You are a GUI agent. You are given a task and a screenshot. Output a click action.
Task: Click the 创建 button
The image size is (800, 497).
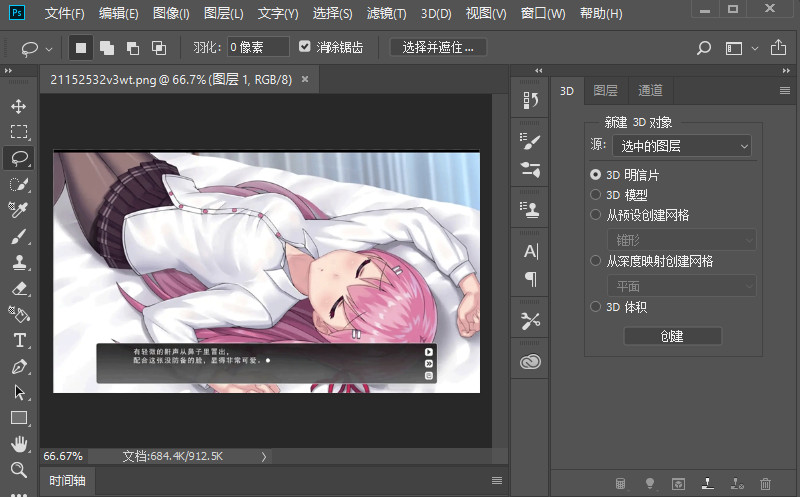pos(672,336)
